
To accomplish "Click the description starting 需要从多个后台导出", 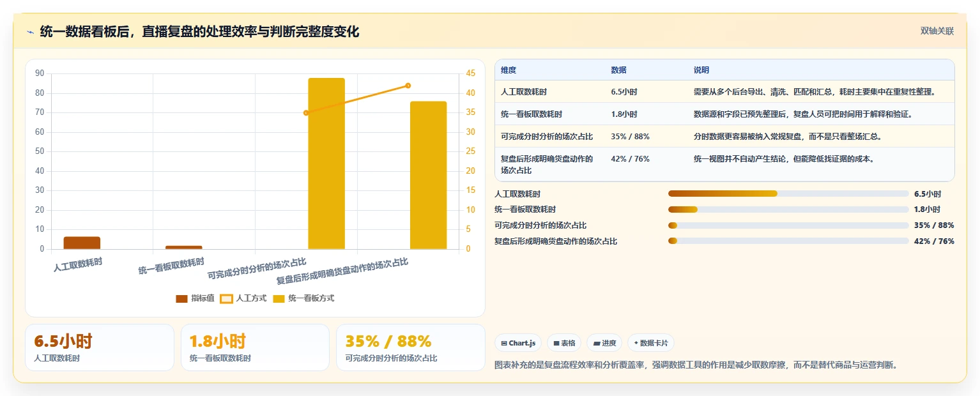I will pyautogui.click(x=815, y=92).
